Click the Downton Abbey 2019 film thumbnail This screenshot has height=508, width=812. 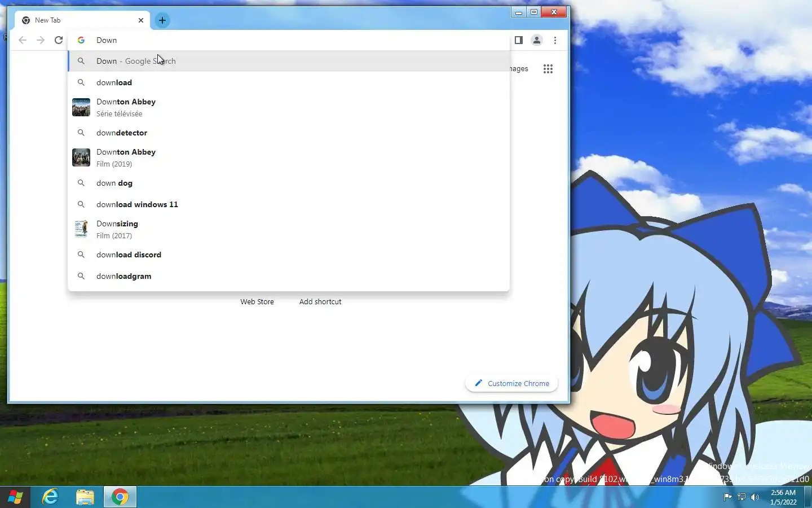click(81, 157)
